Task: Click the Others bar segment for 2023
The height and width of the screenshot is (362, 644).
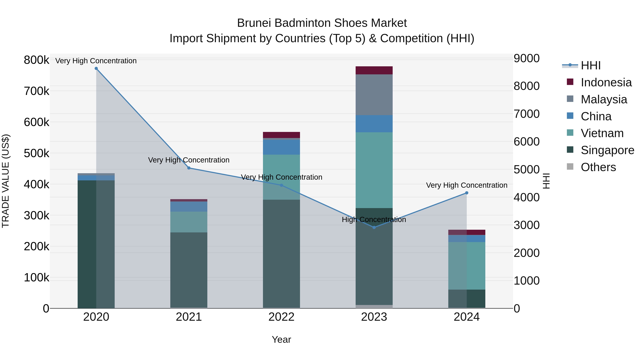Action: coord(374,307)
